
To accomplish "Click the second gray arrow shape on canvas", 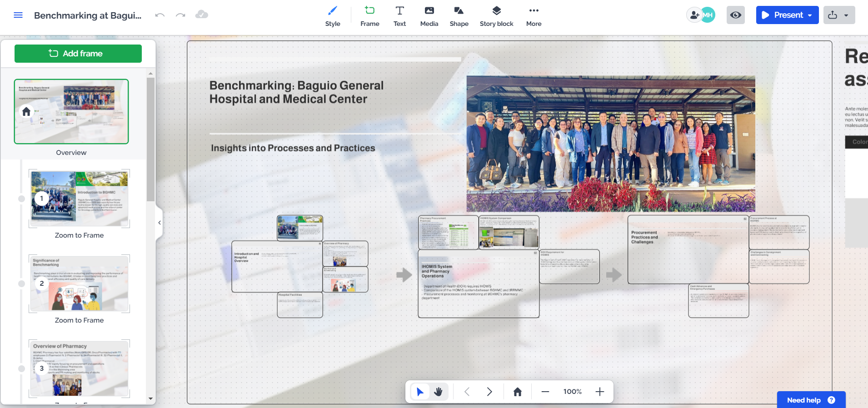I will click(x=614, y=274).
